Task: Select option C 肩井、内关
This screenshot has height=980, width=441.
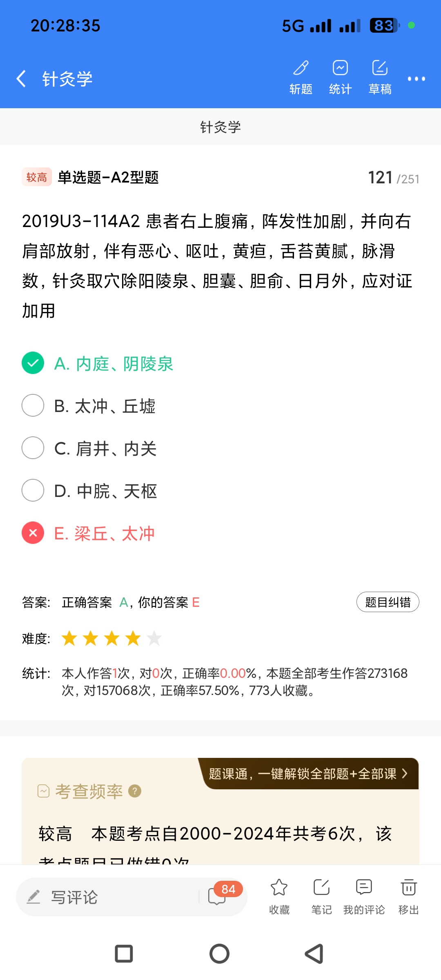Action: [x=33, y=448]
